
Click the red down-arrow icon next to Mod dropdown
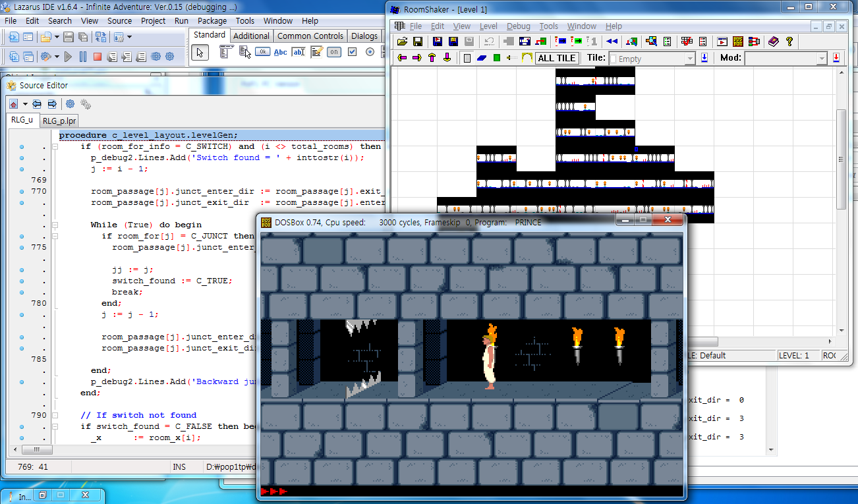pyautogui.click(x=836, y=58)
